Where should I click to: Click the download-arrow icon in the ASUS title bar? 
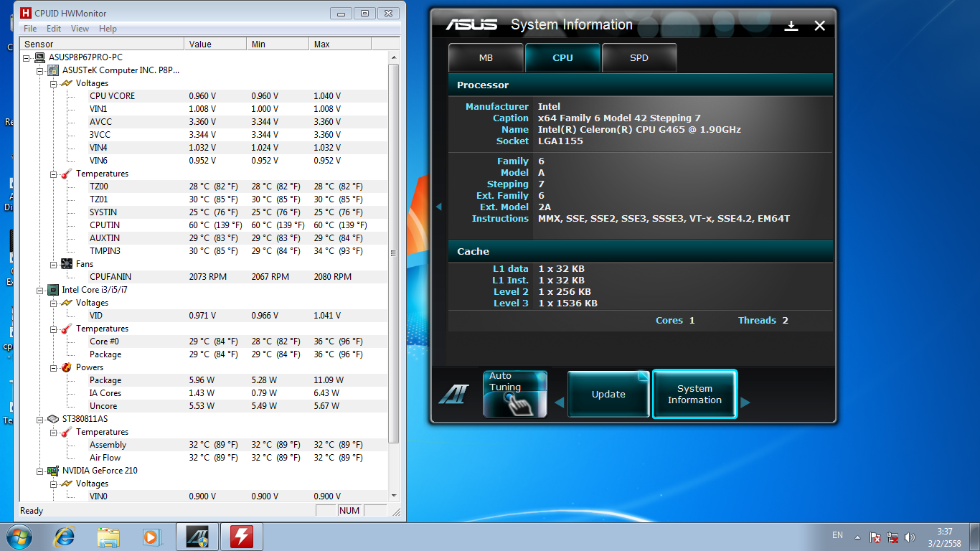[x=791, y=26]
